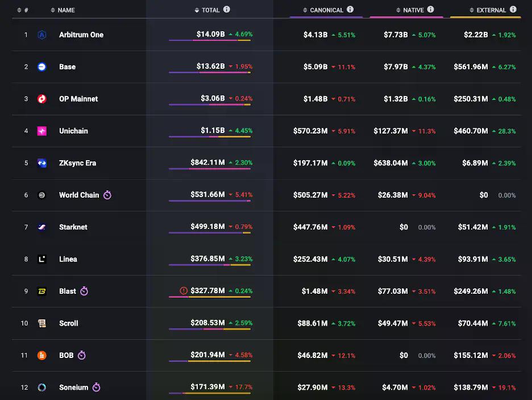Click the Unichain logo icon
This screenshot has width=532, height=400.
[41, 131]
